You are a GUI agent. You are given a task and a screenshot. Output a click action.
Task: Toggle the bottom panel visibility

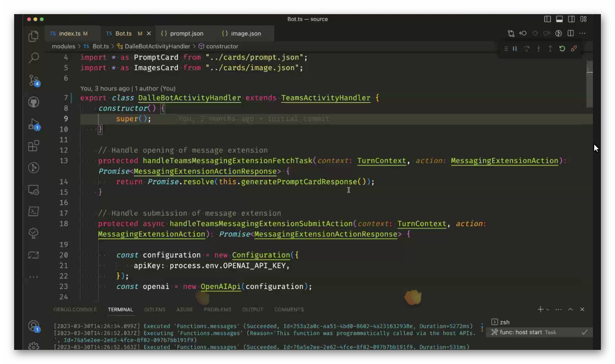point(559,19)
